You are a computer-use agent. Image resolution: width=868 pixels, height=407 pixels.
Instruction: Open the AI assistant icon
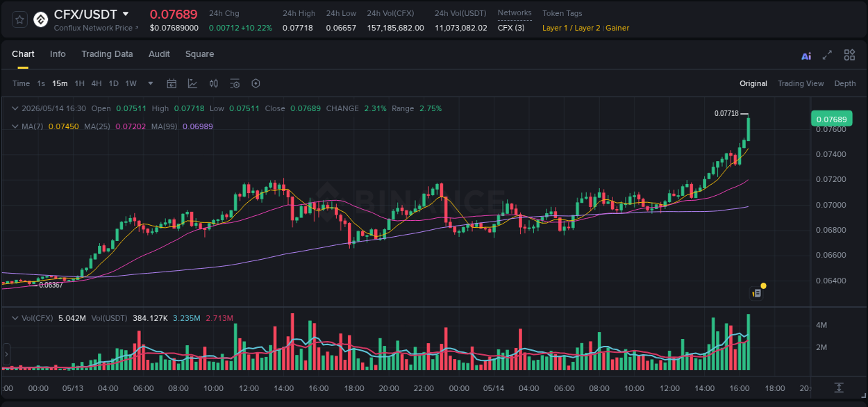806,56
